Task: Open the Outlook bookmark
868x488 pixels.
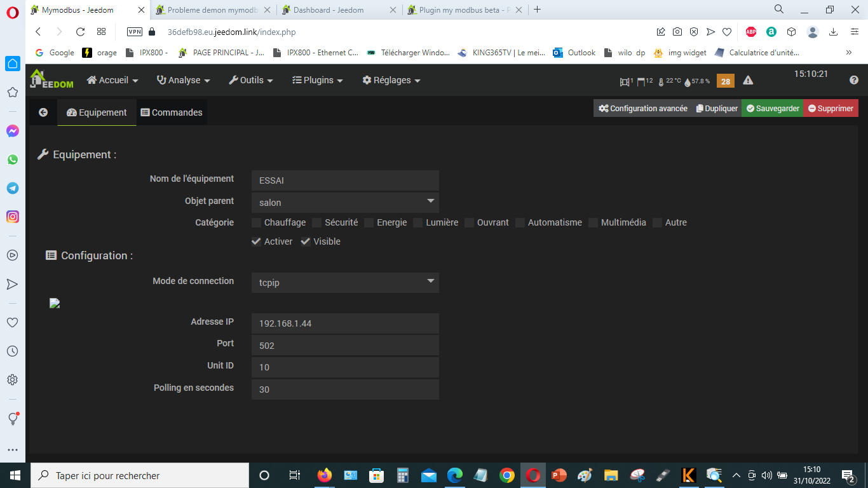Action: tap(574, 53)
